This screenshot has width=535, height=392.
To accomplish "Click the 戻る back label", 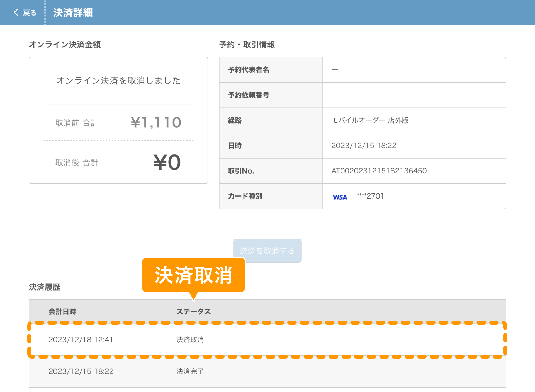I will (30, 13).
